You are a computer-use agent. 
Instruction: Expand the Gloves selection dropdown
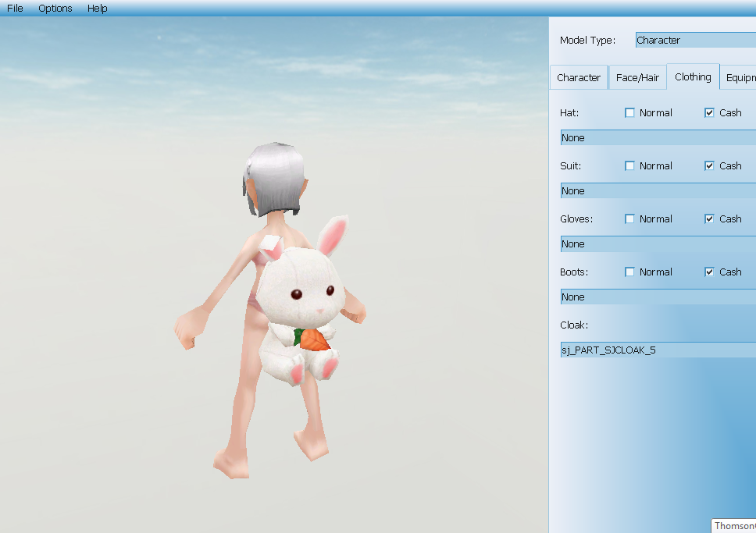(658, 244)
